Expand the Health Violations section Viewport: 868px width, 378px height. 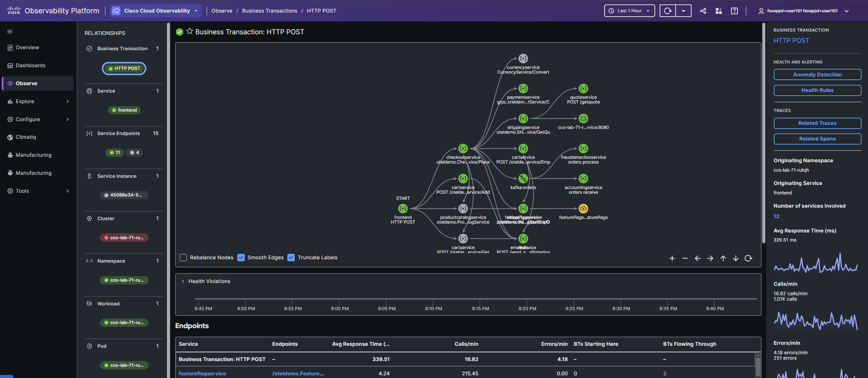(183, 281)
